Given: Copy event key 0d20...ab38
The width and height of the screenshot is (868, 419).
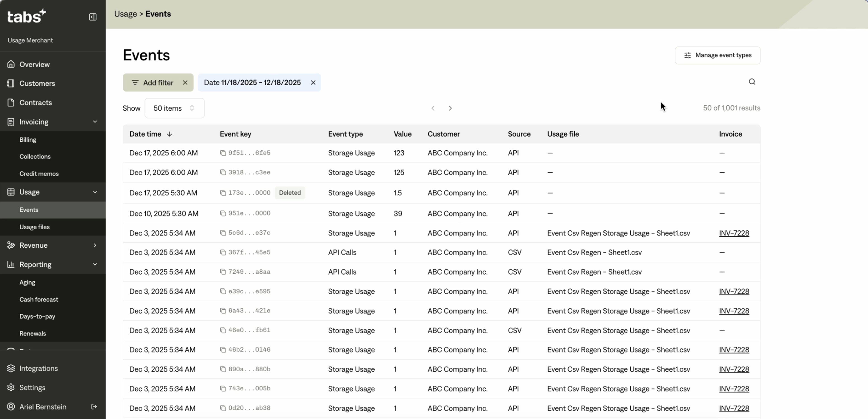Looking at the screenshot, I should pyautogui.click(x=223, y=408).
